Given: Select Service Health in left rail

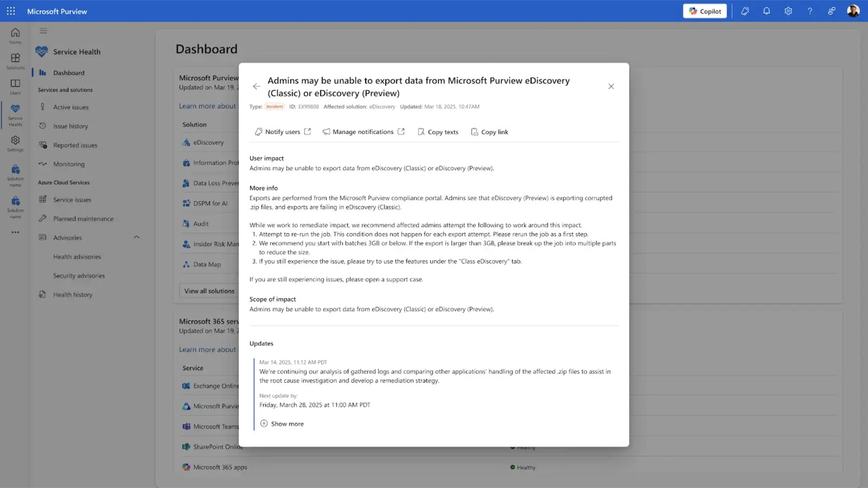Looking at the screenshot, I should point(15,115).
